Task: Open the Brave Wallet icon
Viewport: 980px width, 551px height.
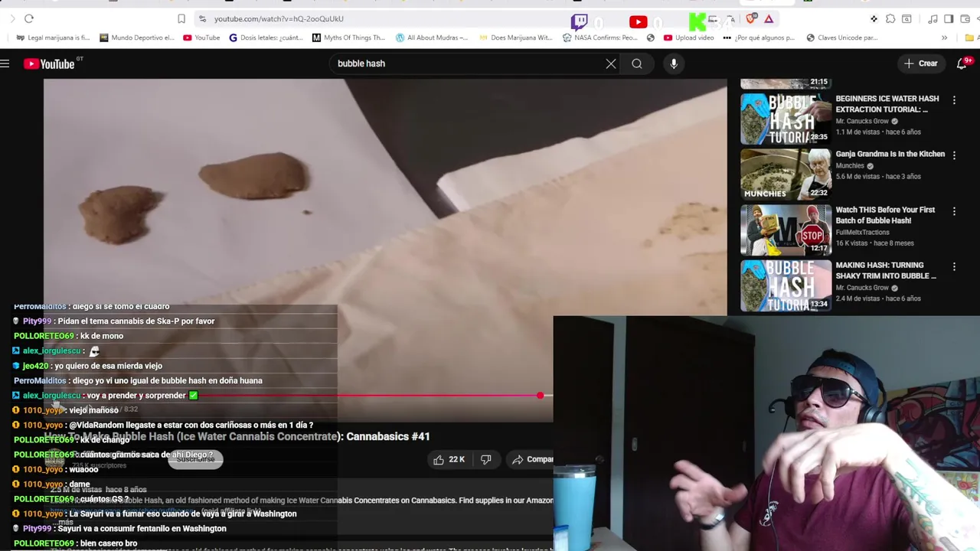Action: (965, 19)
